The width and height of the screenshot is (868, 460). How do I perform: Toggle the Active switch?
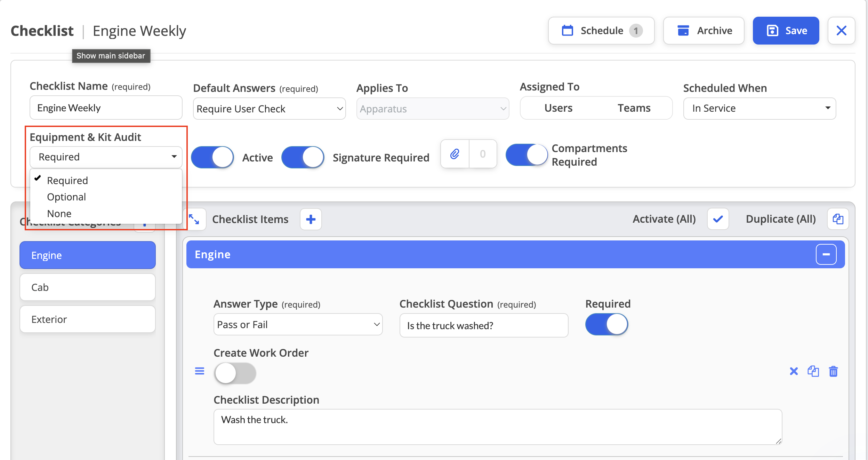(x=212, y=157)
